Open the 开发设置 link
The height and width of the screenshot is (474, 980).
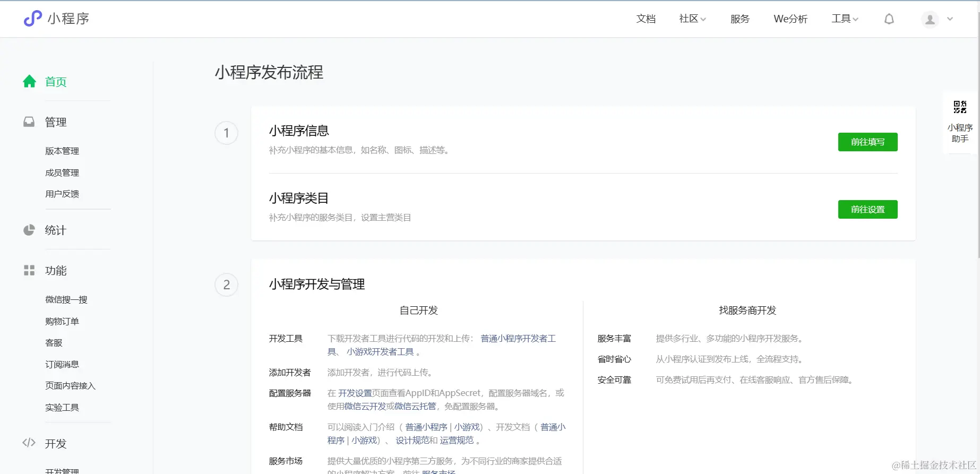coord(355,393)
